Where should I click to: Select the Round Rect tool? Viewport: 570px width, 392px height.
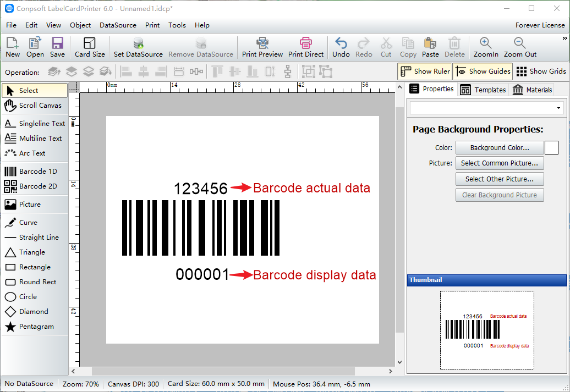pos(35,282)
